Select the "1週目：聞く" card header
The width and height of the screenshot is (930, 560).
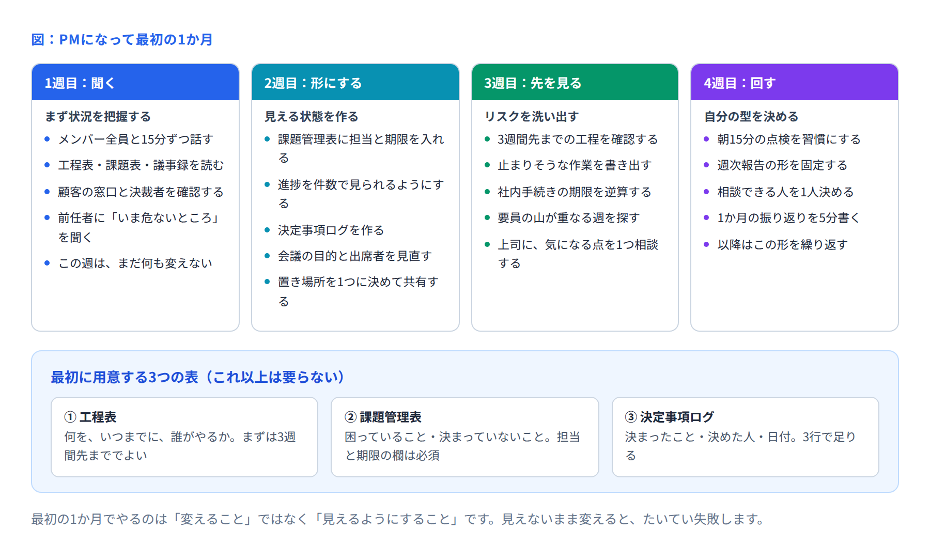tap(135, 83)
